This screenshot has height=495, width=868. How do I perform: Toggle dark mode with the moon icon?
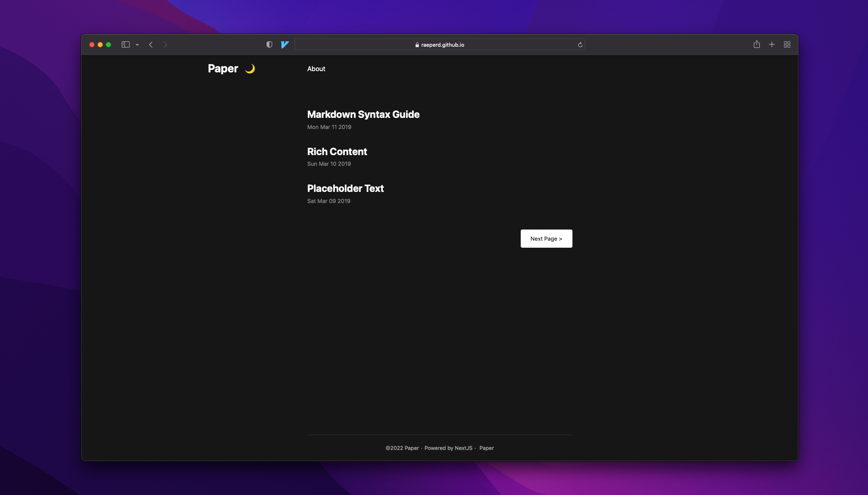pyautogui.click(x=250, y=69)
